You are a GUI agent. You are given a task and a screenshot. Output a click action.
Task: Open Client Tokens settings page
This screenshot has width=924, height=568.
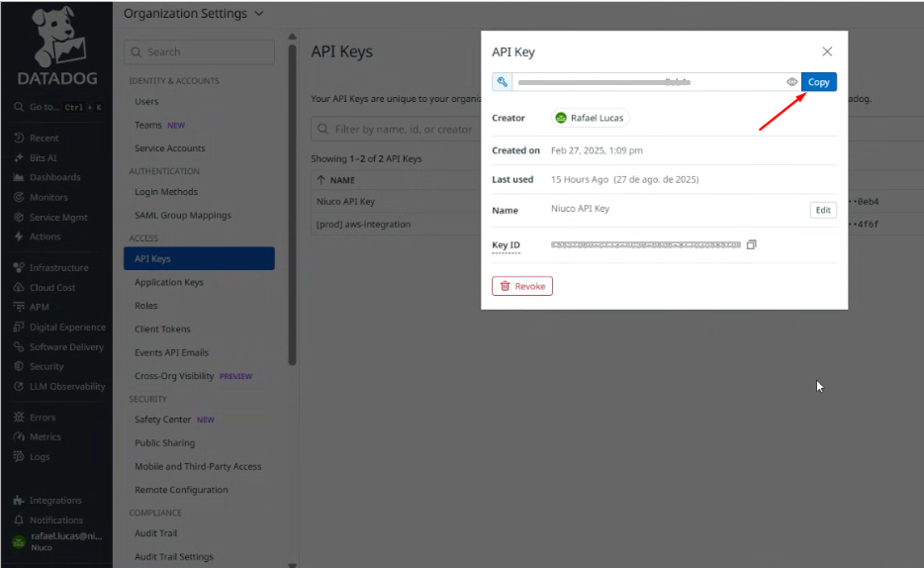click(x=162, y=330)
